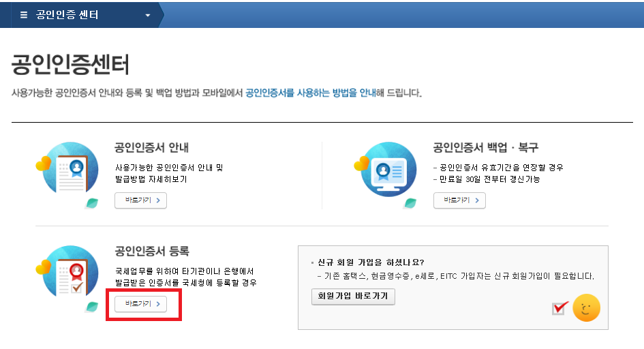Click the yellow smiley face icon
Viewport: 644px width, 349px height.
(x=586, y=308)
